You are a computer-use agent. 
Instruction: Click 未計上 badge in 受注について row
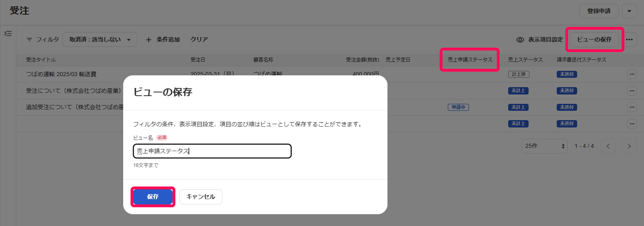click(x=518, y=91)
